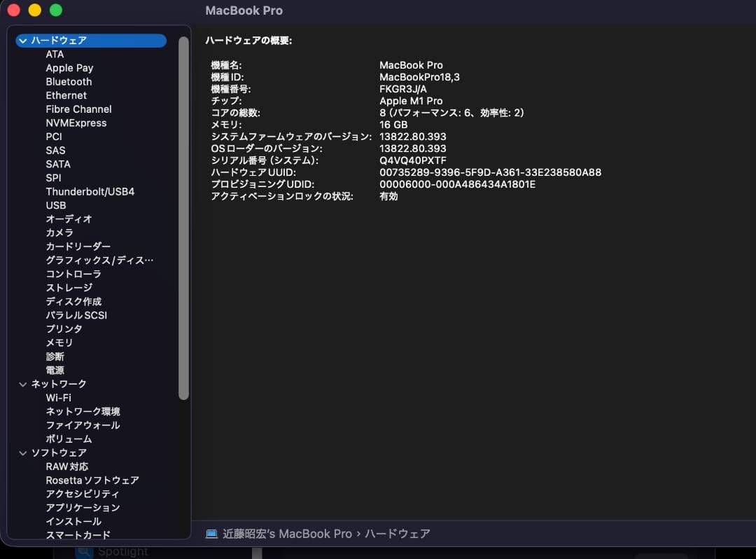Image resolution: width=756 pixels, height=559 pixels.
Task: Open the ファイアウォール (Firewall) details
Action: click(83, 425)
